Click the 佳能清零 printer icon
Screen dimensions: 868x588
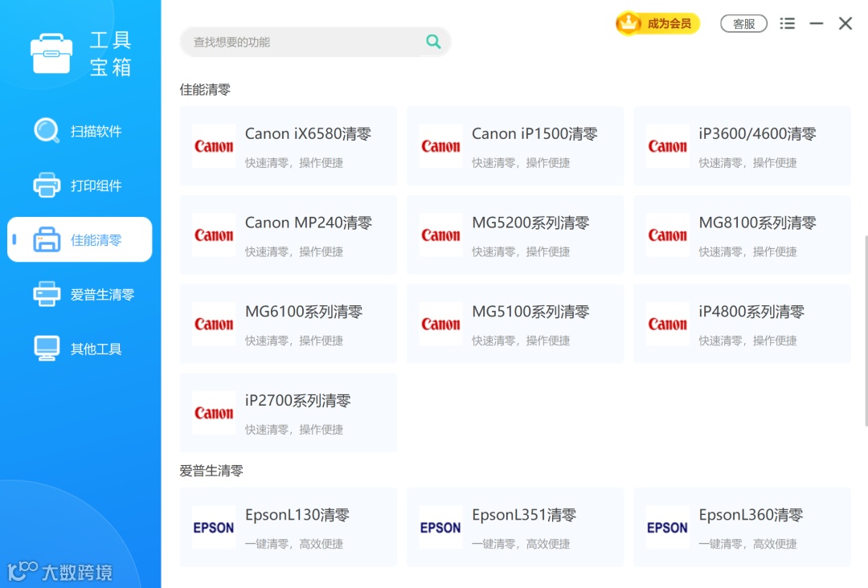point(47,239)
